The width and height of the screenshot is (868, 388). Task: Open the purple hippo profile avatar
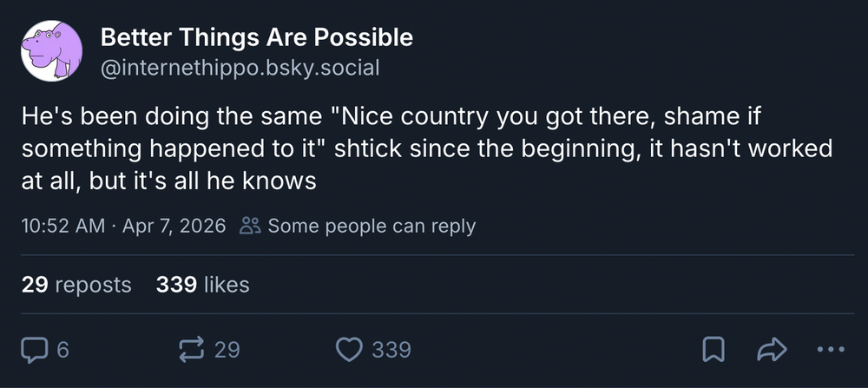click(51, 51)
